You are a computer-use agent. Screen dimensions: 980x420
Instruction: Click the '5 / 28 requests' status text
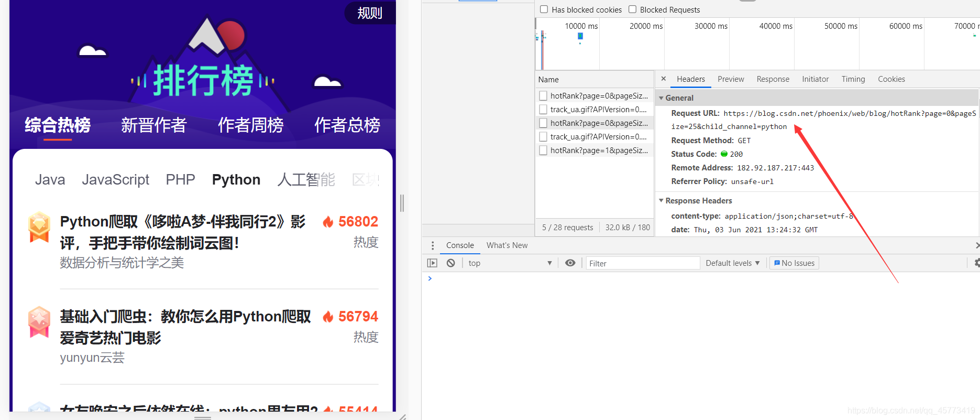point(567,228)
